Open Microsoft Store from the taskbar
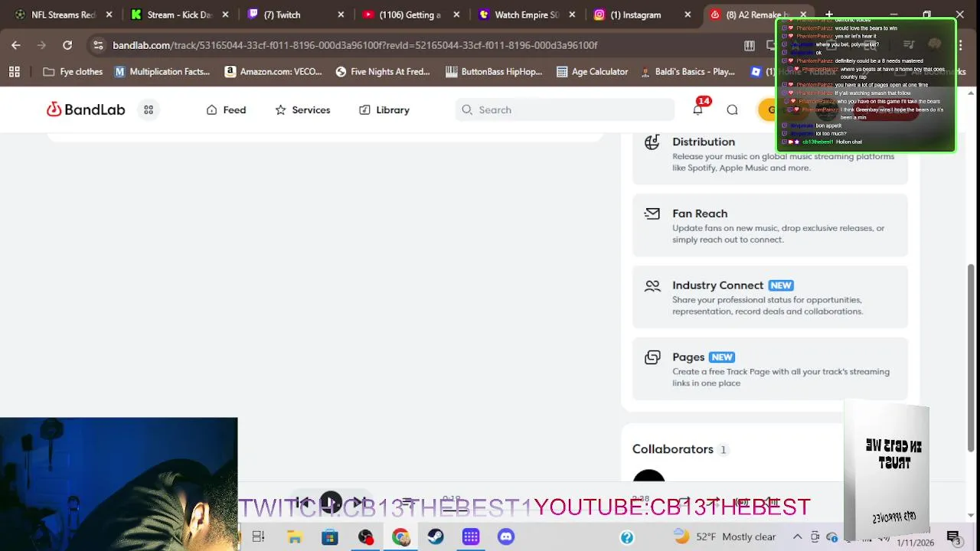The image size is (980, 551). pos(330,536)
